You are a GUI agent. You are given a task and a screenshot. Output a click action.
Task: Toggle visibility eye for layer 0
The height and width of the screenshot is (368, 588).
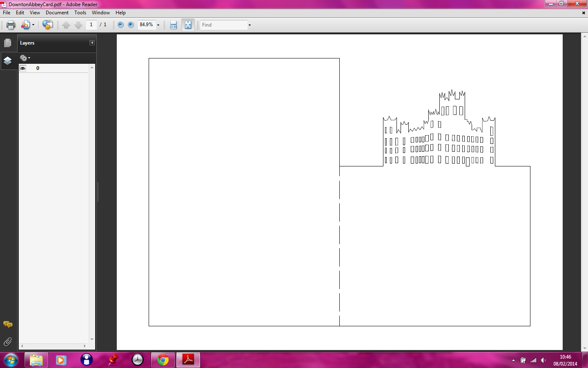point(23,68)
